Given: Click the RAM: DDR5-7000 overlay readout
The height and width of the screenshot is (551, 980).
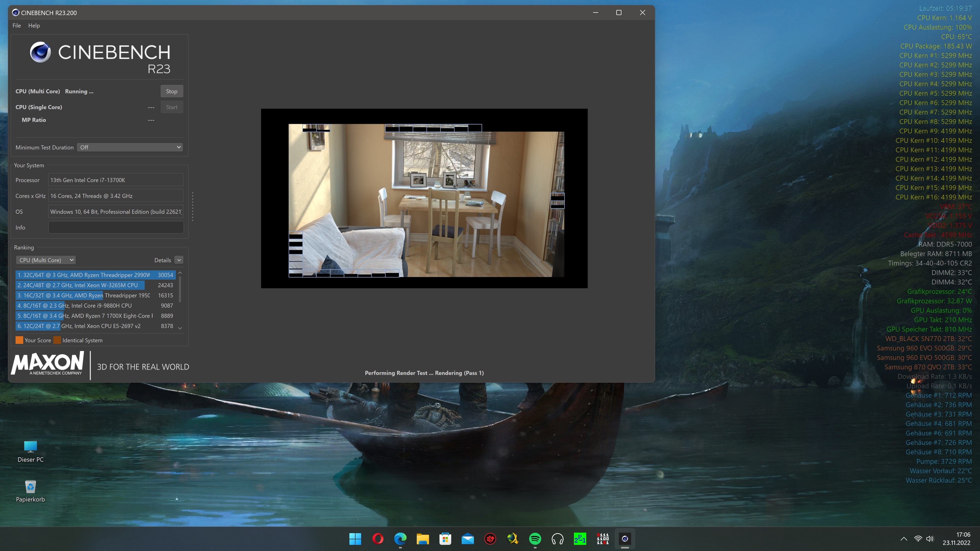Looking at the screenshot, I should click(x=945, y=244).
